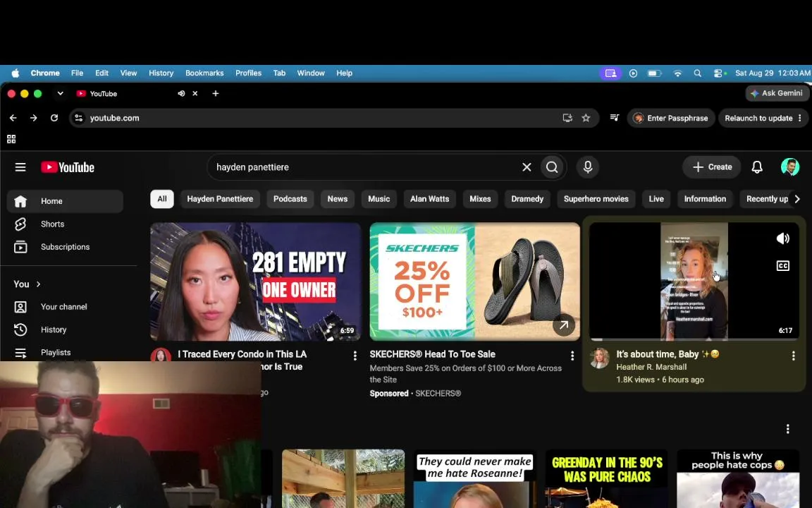The height and width of the screenshot is (508, 812).
Task: Click Relaunch to update
Action: [x=758, y=119]
